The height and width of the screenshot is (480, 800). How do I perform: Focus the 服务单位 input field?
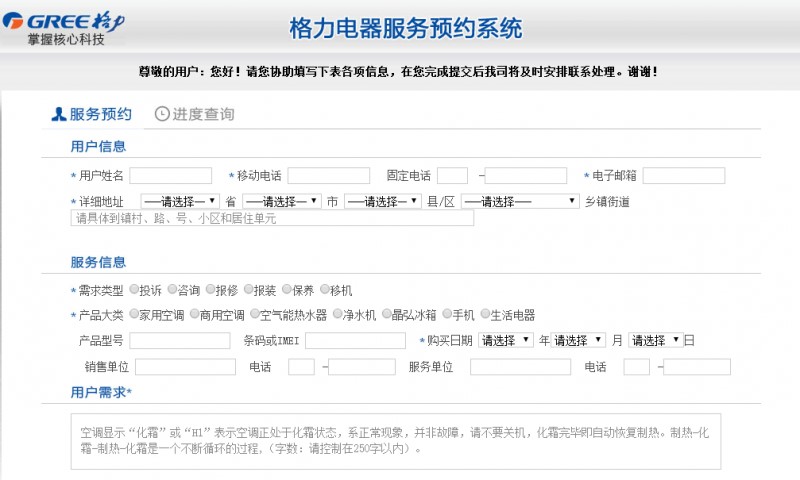coord(520,367)
